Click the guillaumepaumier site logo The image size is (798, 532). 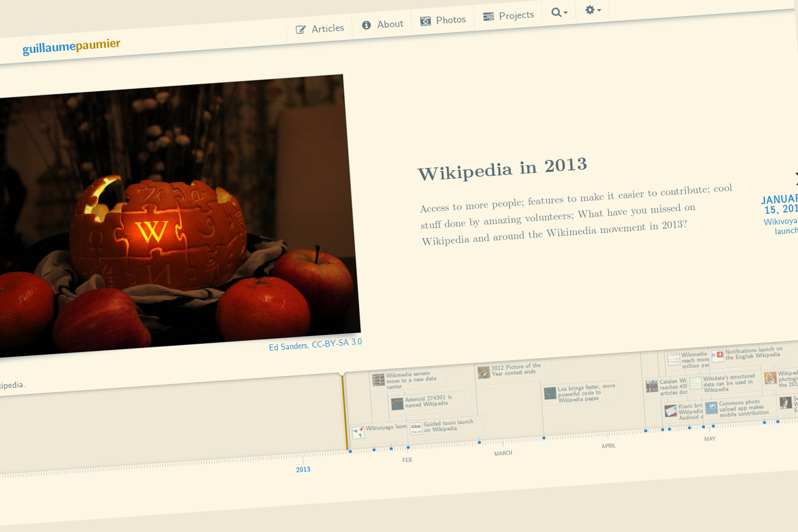pos(71,46)
